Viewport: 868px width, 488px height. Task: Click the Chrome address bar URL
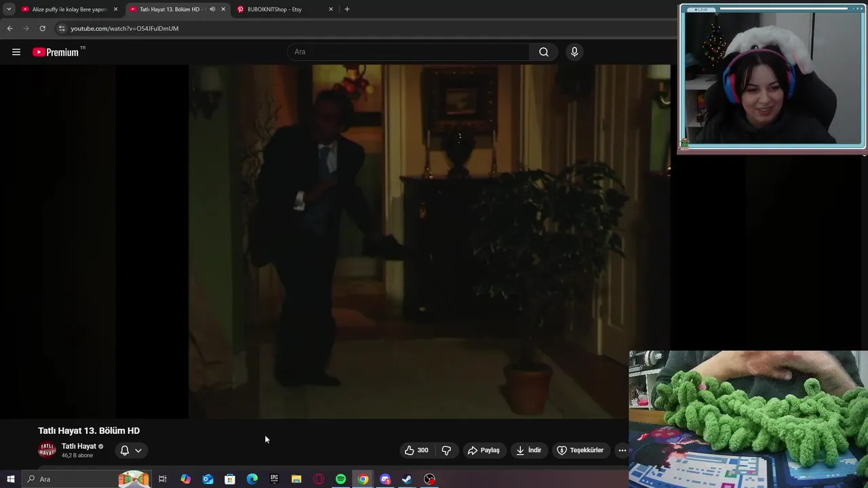point(125,28)
